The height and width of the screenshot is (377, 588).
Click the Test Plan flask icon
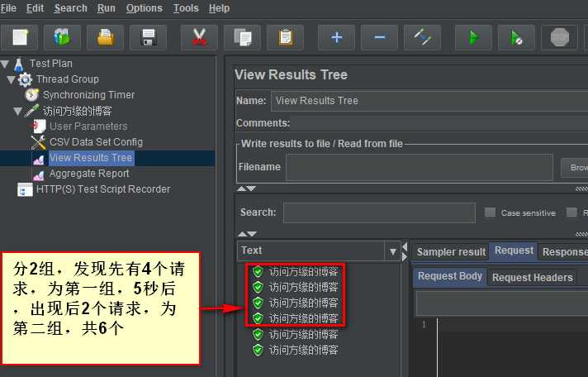pyautogui.click(x=19, y=64)
